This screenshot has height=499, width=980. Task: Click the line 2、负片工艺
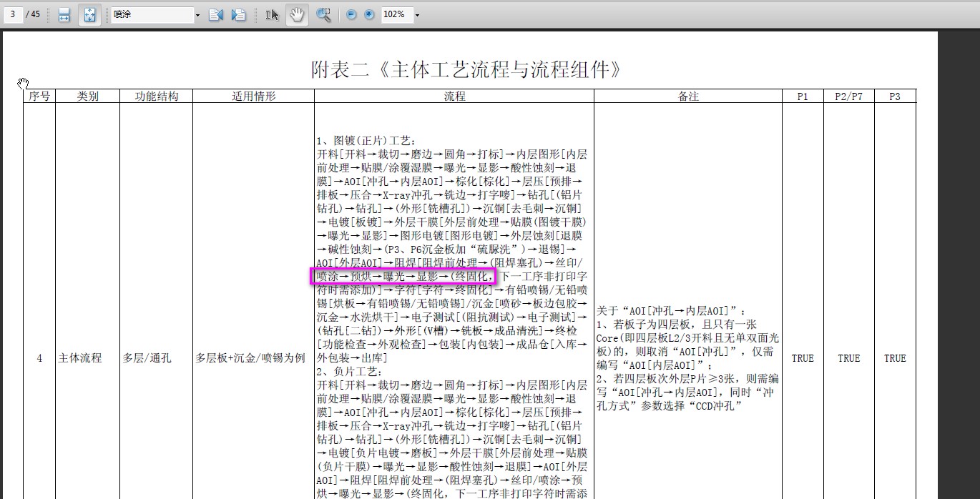pyautogui.click(x=351, y=372)
